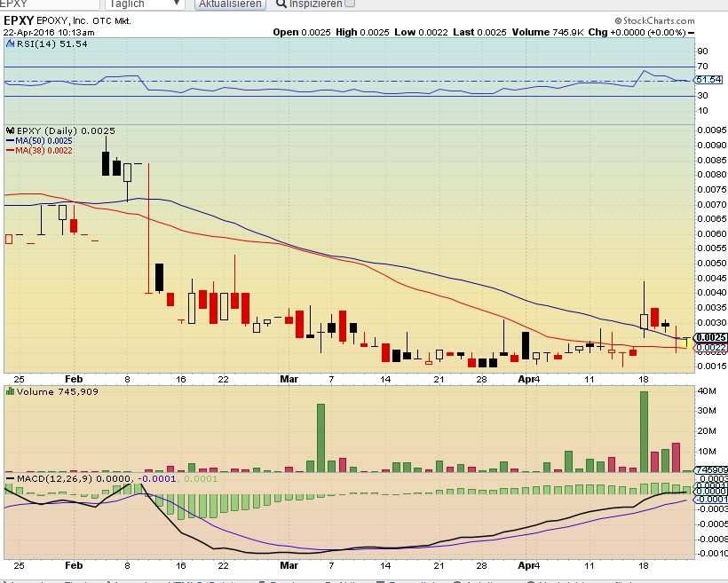
Task: Click the Aktualisieren button
Action: click(230, 4)
